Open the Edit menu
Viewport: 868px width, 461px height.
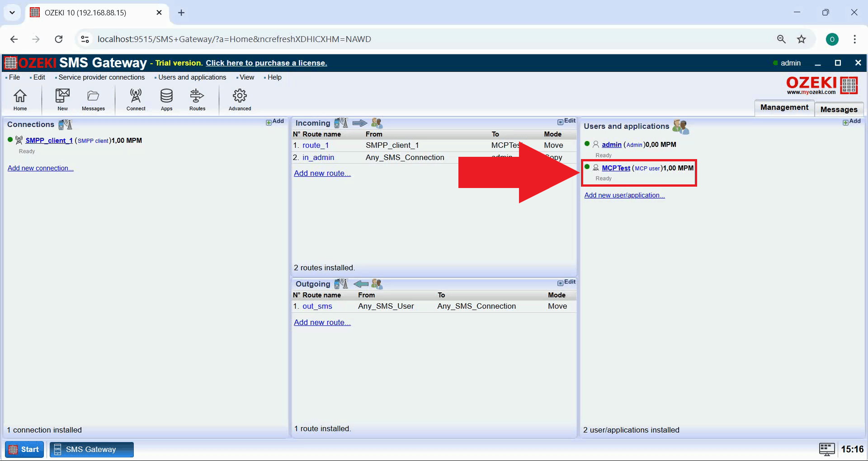(x=39, y=77)
